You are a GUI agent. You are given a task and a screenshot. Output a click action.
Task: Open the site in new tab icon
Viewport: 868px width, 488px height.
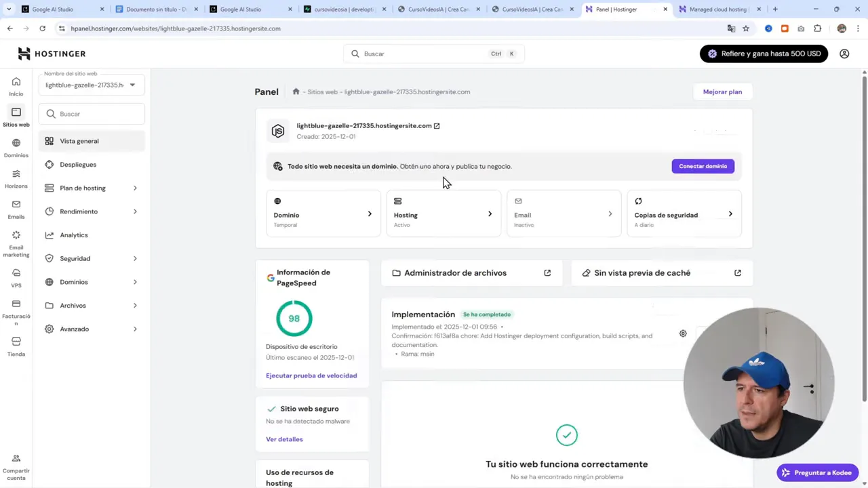click(x=437, y=125)
